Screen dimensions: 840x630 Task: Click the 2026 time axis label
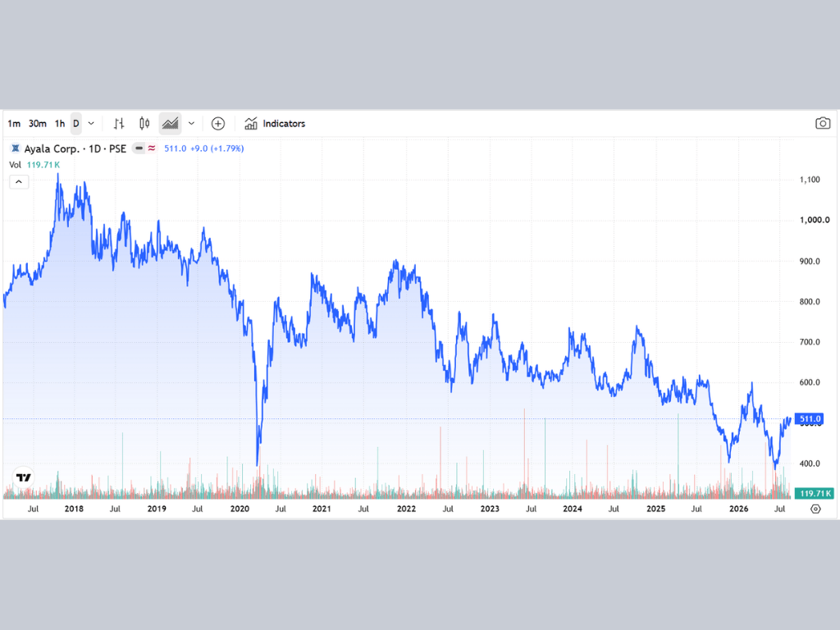[x=739, y=509]
